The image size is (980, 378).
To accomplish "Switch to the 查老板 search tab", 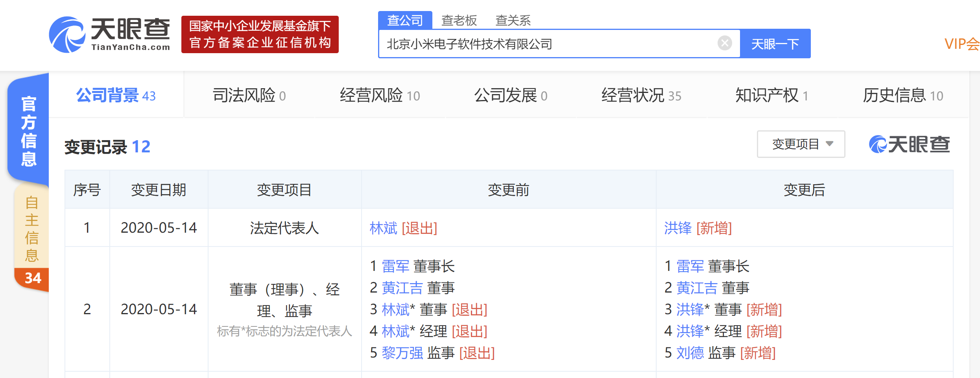I will [460, 20].
